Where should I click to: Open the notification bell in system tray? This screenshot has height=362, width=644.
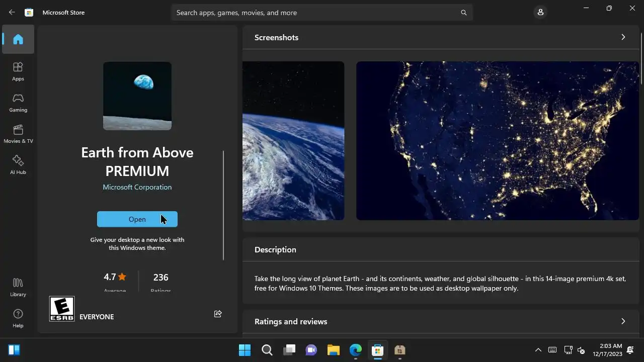pos(630,350)
